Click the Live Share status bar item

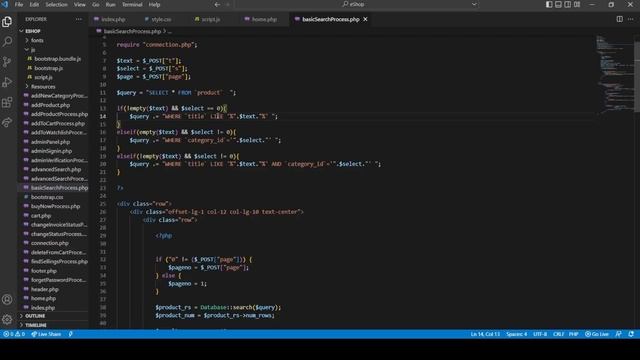tap(46, 334)
